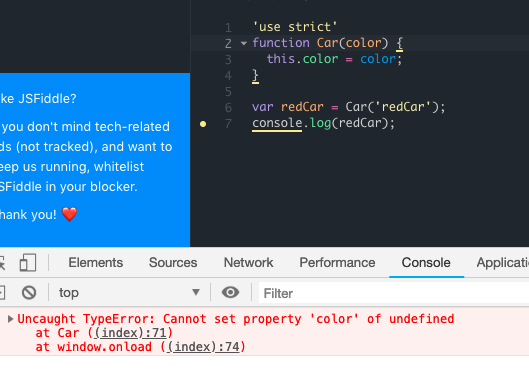Open the Network tab
The image size is (529, 376).
(249, 263)
